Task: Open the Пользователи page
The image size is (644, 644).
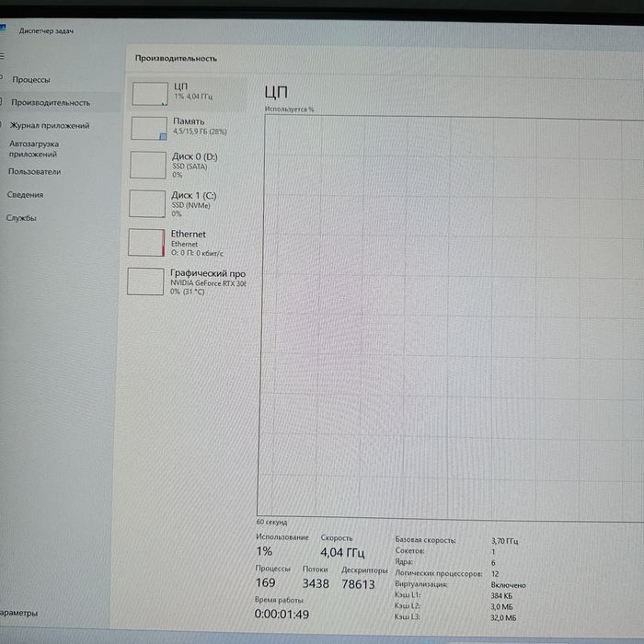Action: (x=35, y=172)
